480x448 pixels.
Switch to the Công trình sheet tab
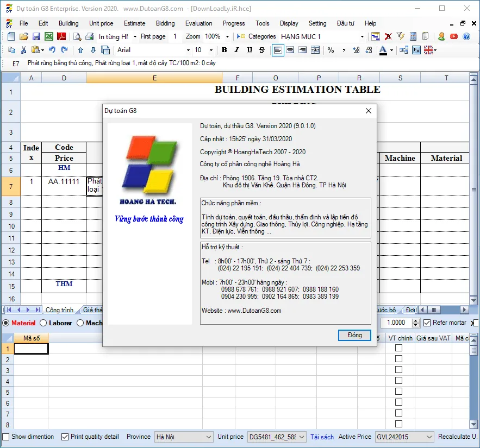pyautogui.click(x=59, y=310)
